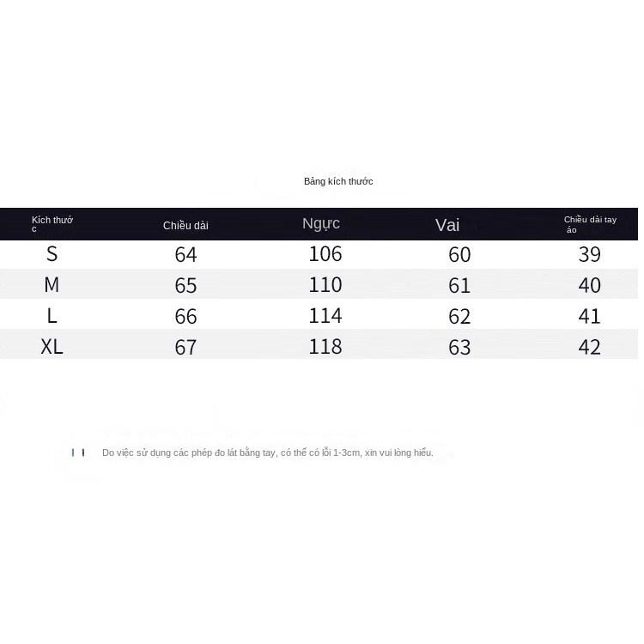Screen dimensions: 644x644
Task: Select the "Chiều dài tay áo" header
Action: 590,224
